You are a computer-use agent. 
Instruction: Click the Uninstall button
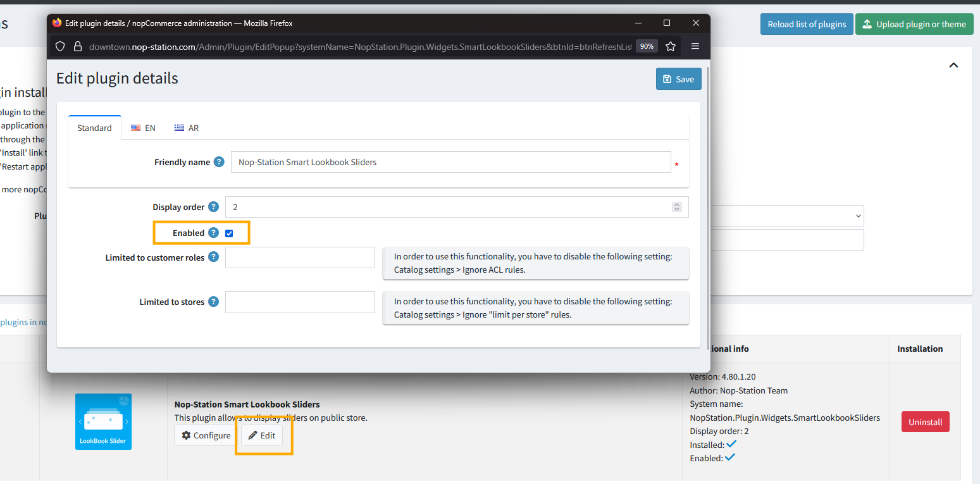[x=925, y=422]
